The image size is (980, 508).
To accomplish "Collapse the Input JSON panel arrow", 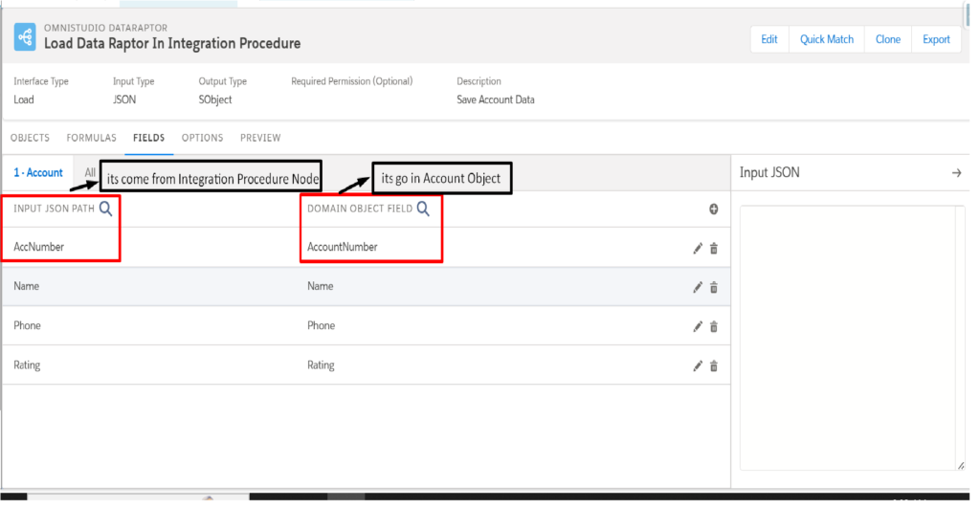I will 956,172.
